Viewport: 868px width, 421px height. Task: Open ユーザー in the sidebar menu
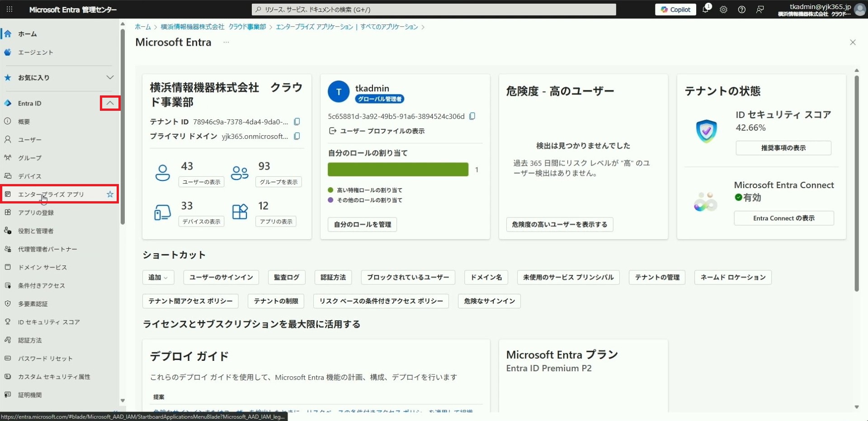30,140
